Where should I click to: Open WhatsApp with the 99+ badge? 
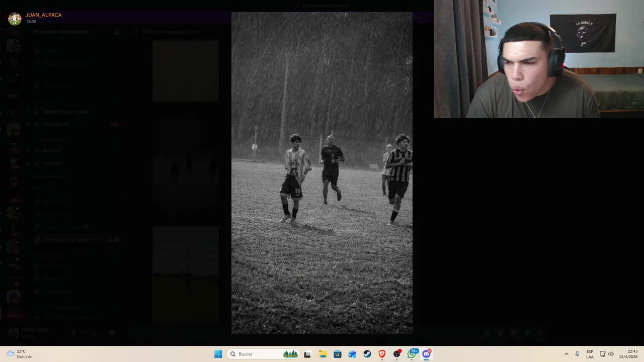(412, 354)
